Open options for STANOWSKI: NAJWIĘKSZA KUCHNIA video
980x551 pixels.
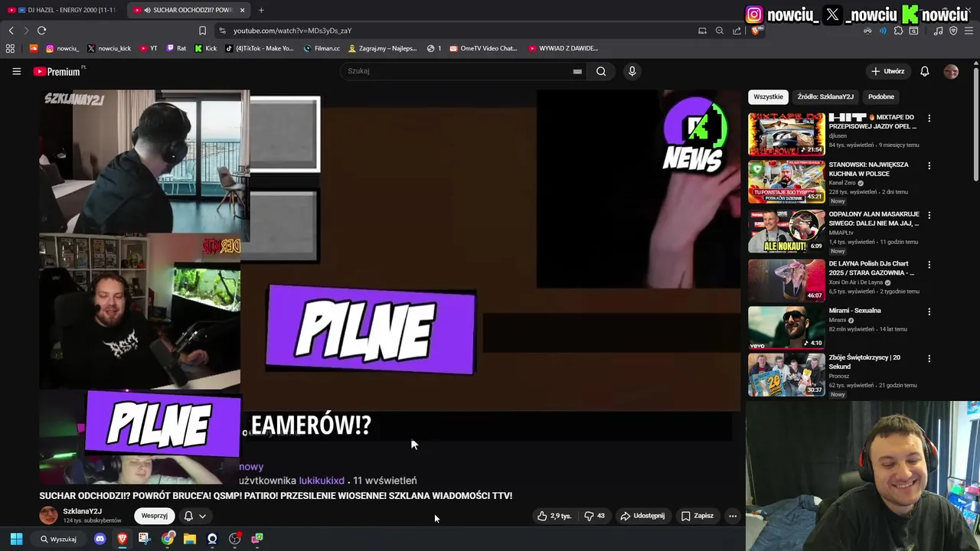pyautogui.click(x=929, y=165)
